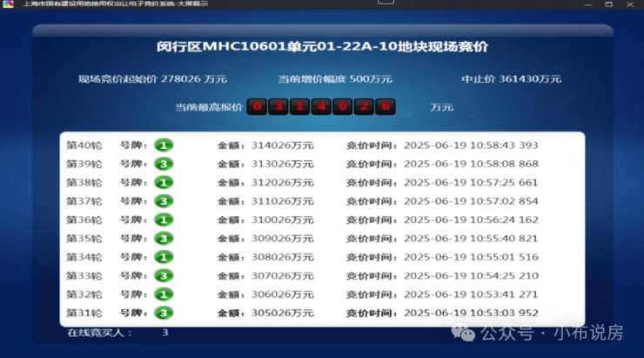
Task: Click the bid time 10:55:40 821
Action: [504, 239]
